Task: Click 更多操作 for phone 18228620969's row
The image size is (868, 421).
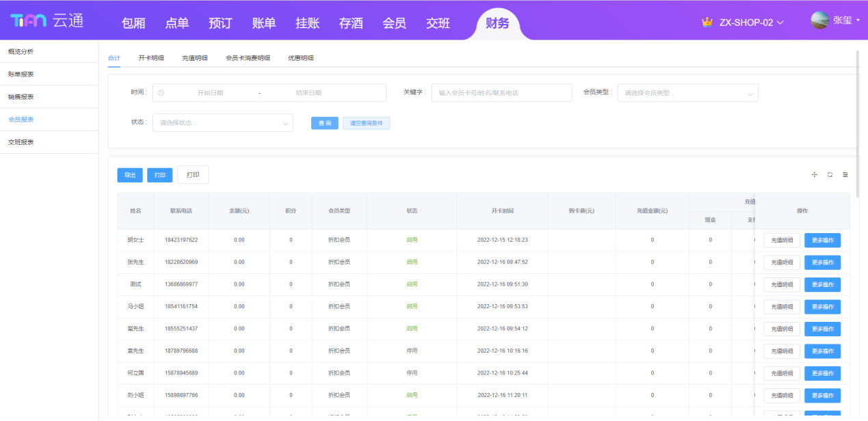Action: click(x=822, y=262)
